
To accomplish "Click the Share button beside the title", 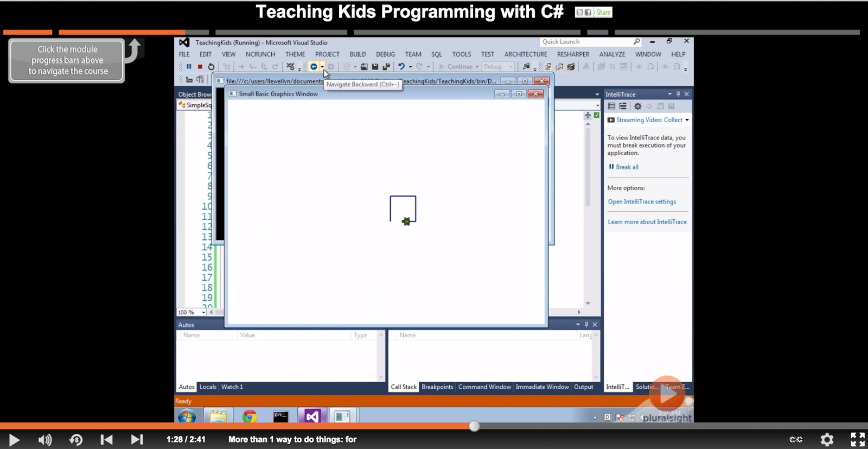I will [x=603, y=12].
